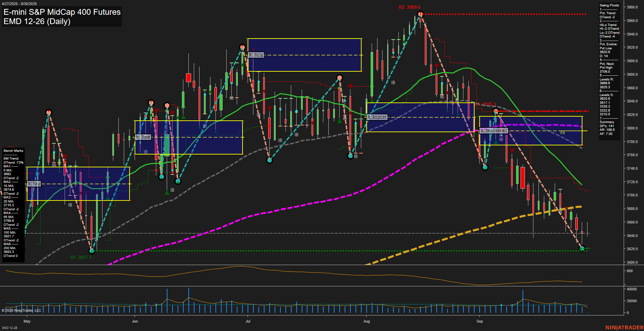Click 'Pvt. Evolve:' in the Swing Pivots panel
Image resolution: width=644 pixels, height=331 pixels.
point(608,44)
